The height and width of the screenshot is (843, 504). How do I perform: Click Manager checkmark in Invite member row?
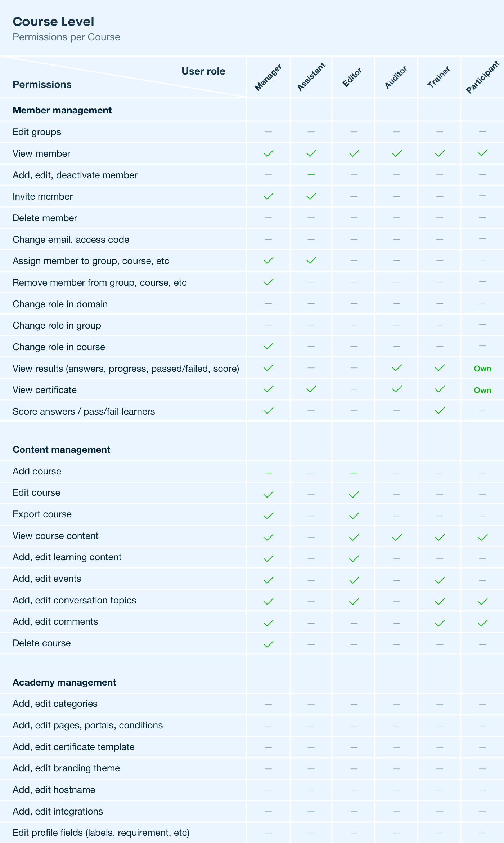268,196
